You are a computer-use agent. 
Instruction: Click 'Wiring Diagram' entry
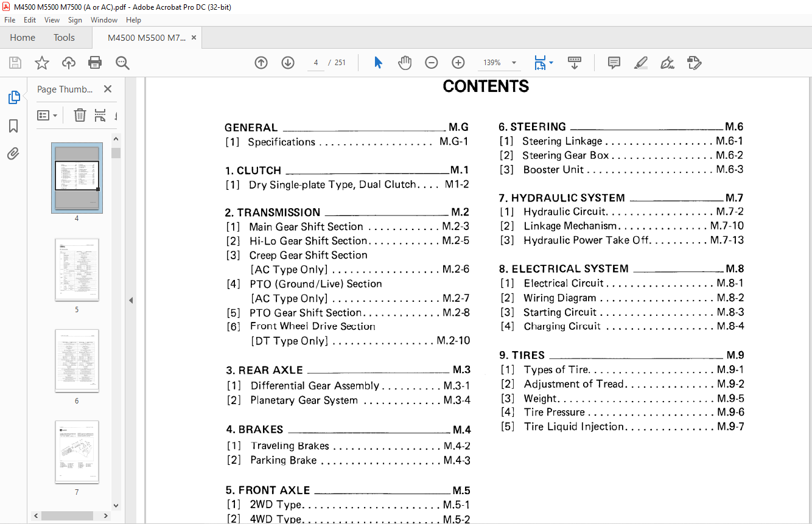click(560, 298)
